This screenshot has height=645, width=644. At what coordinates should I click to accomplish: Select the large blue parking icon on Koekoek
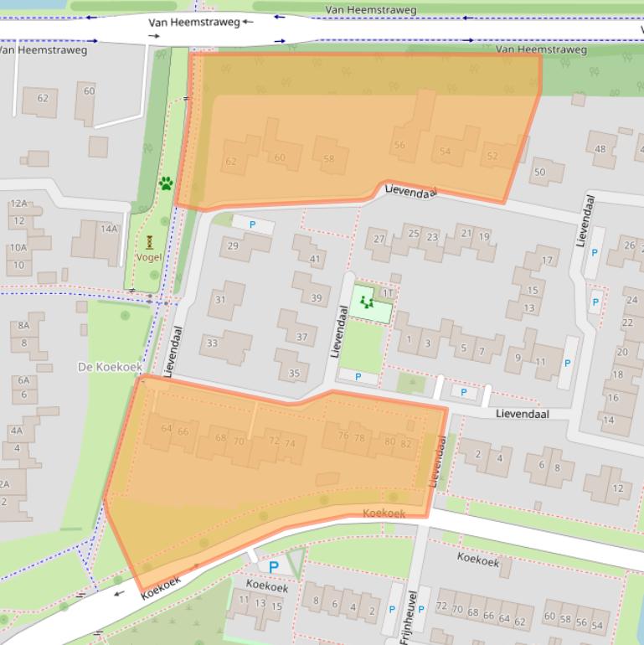273,567
